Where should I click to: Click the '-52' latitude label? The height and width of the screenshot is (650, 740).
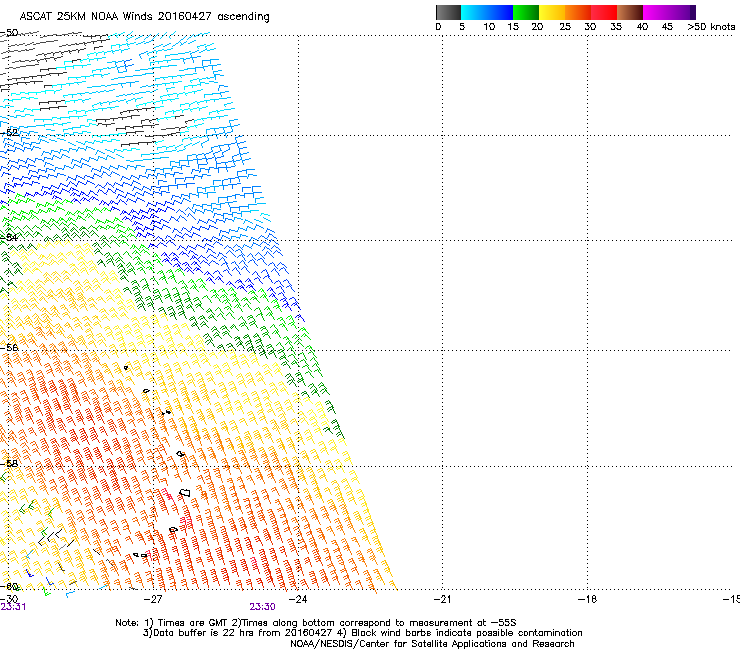(x=9, y=132)
